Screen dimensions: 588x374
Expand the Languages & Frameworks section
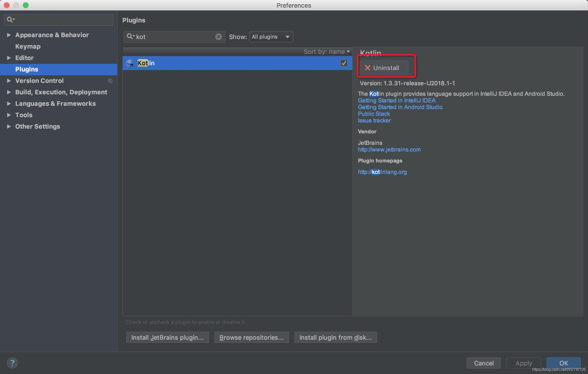(9, 104)
